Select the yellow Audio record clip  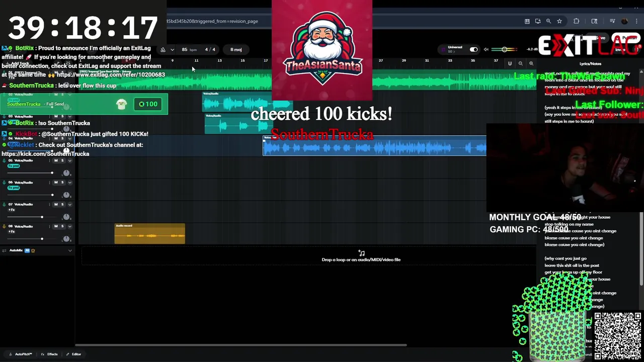click(150, 234)
